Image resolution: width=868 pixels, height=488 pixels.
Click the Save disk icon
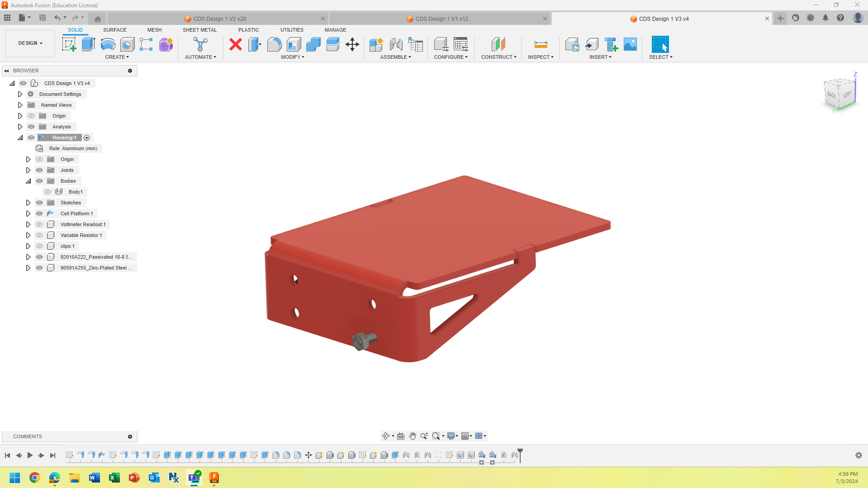coord(43,18)
